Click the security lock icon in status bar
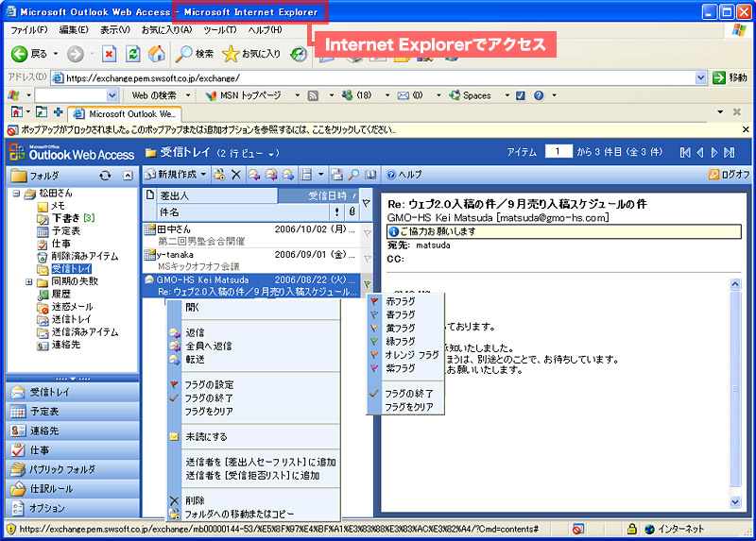This screenshot has width=756, height=541. pyautogui.click(x=631, y=529)
